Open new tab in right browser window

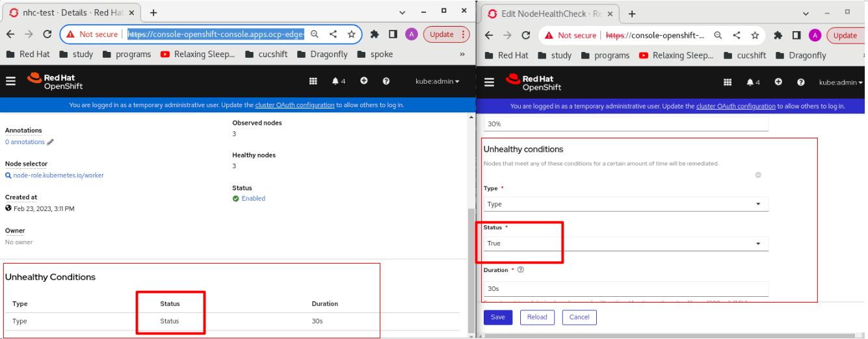coord(631,13)
